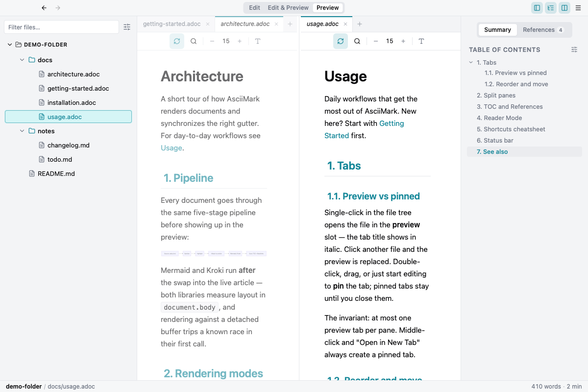This screenshot has height=392, width=588.
Task: Refresh the Usage preview
Action: [x=341, y=41]
